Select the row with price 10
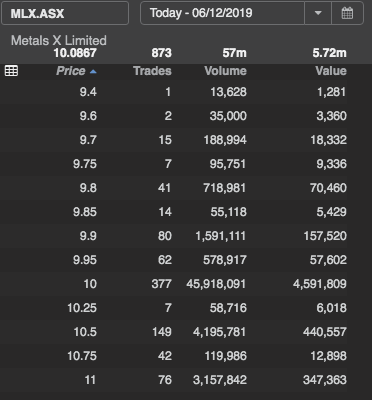The height and width of the screenshot is (400, 372). coord(173,284)
